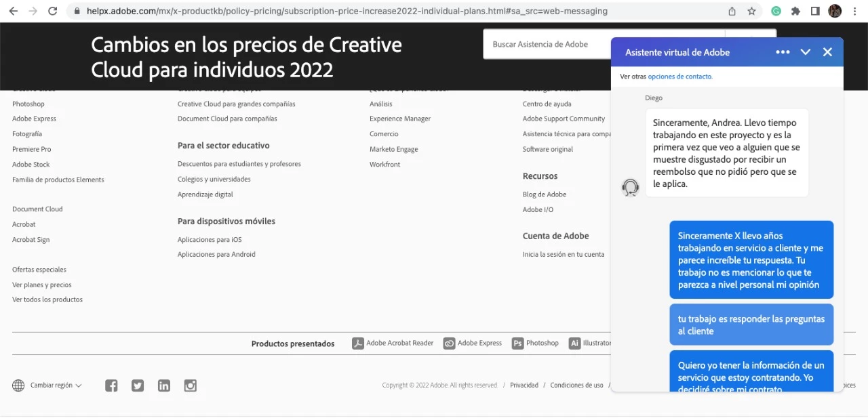Click the Adobe Acrobat Reader product icon
Image resolution: width=868 pixels, height=418 pixels.
click(358, 343)
